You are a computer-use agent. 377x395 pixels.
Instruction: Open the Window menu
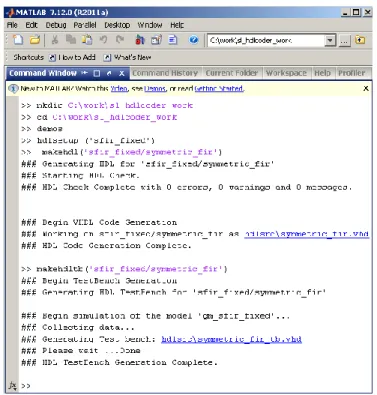[150, 25]
